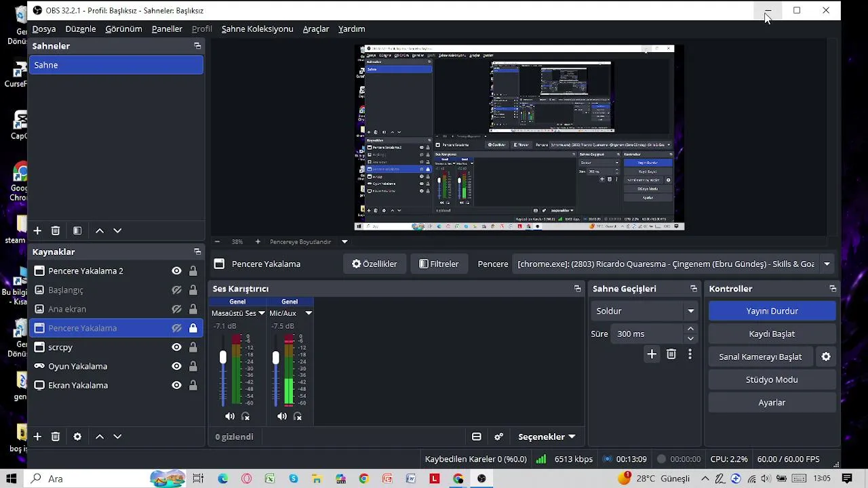The image size is (868, 488).
Task: Remove the scene transition with the trash icon
Action: click(x=671, y=354)
